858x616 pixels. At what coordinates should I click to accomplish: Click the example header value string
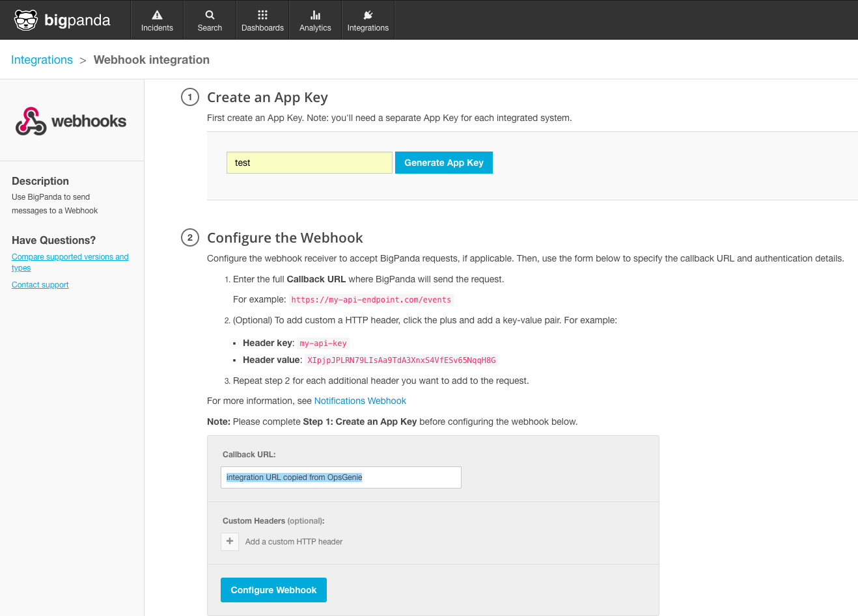tap(402, 360)
